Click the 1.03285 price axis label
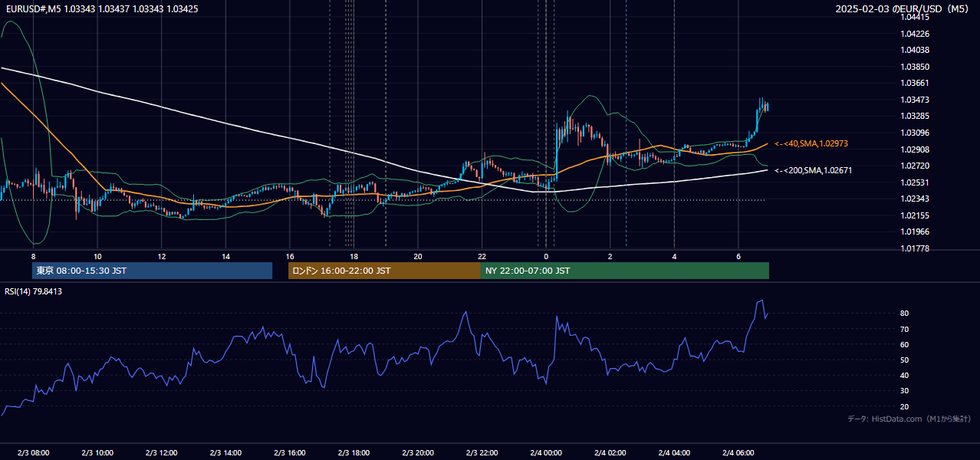Screen dimensions: 980x460 [x=914, y=117]
